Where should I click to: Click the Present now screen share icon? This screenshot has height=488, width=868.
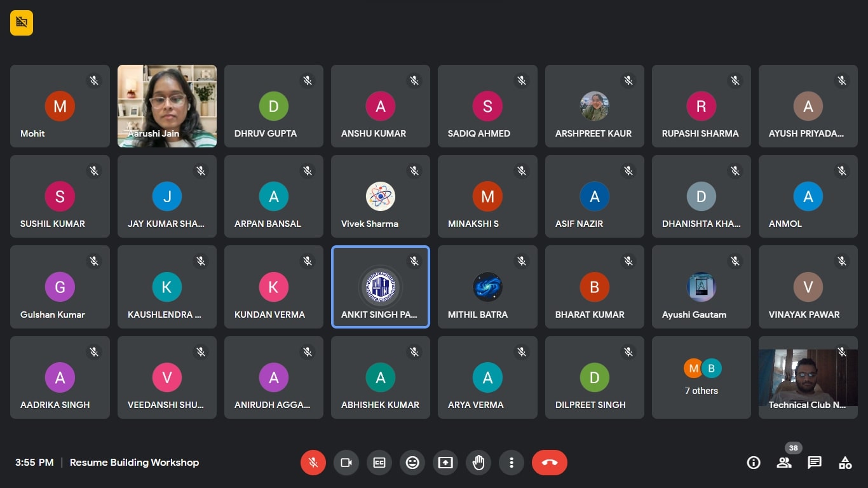coord(445,463)
